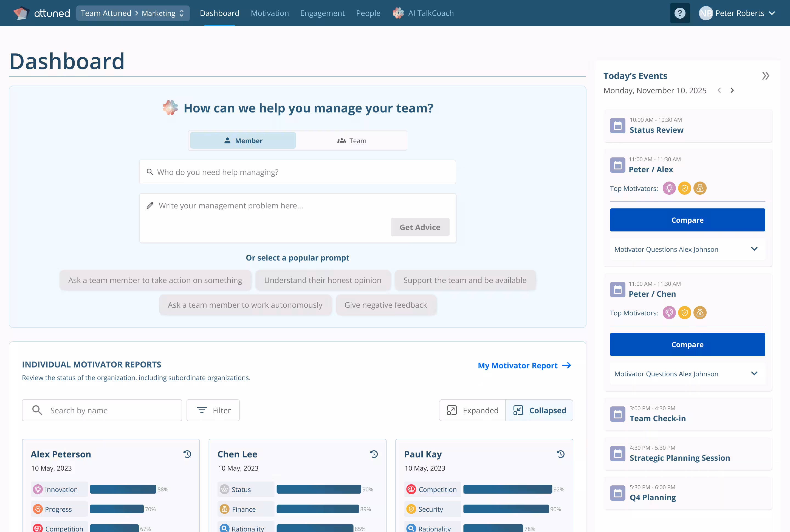Viewport: 790px width, 532px height.
Task: Click the history icon on Paul Kay card
Action: point(561,454)
